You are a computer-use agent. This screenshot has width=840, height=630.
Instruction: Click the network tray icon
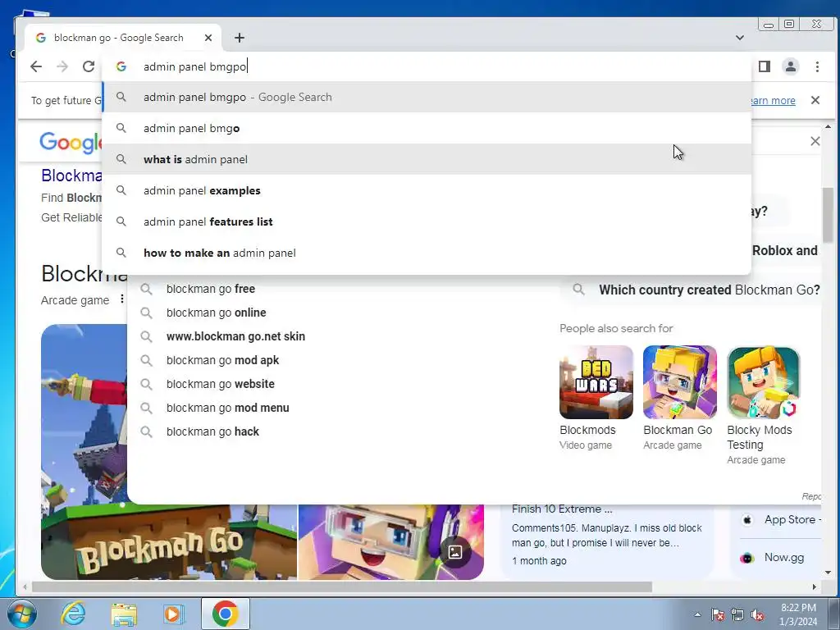737,614
